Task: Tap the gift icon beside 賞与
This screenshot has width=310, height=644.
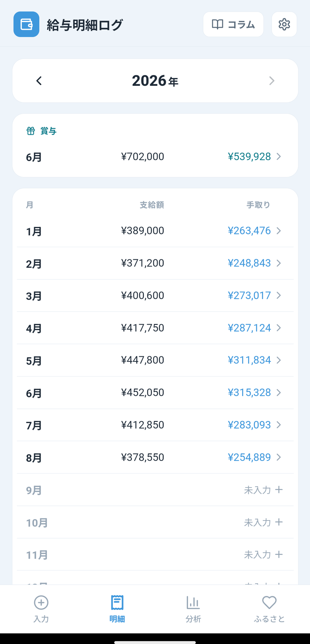Action: [x=31, y=131]
